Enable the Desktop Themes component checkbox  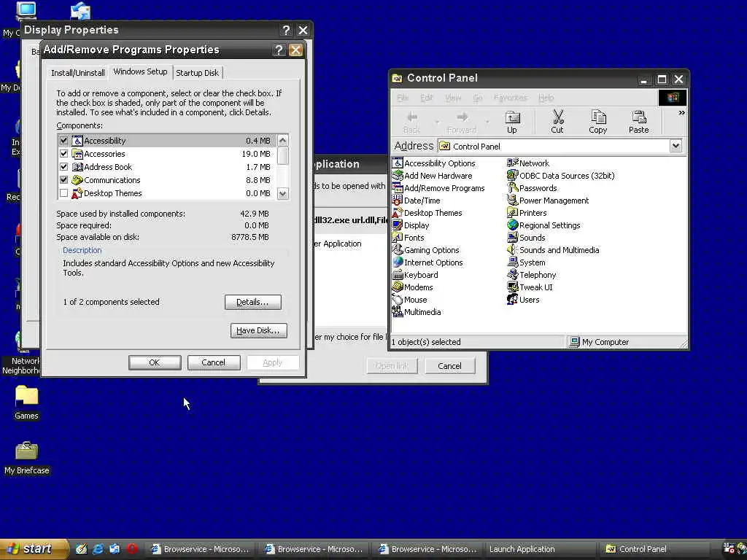(64, 192)
